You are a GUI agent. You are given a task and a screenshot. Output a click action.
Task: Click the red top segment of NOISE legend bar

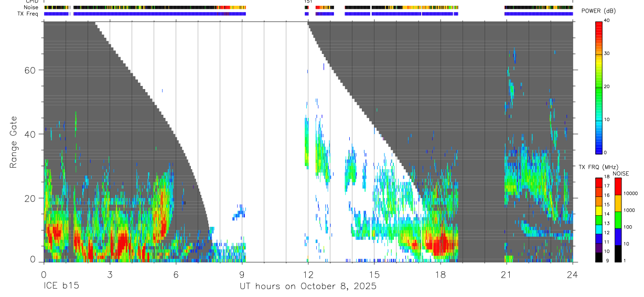618,186
